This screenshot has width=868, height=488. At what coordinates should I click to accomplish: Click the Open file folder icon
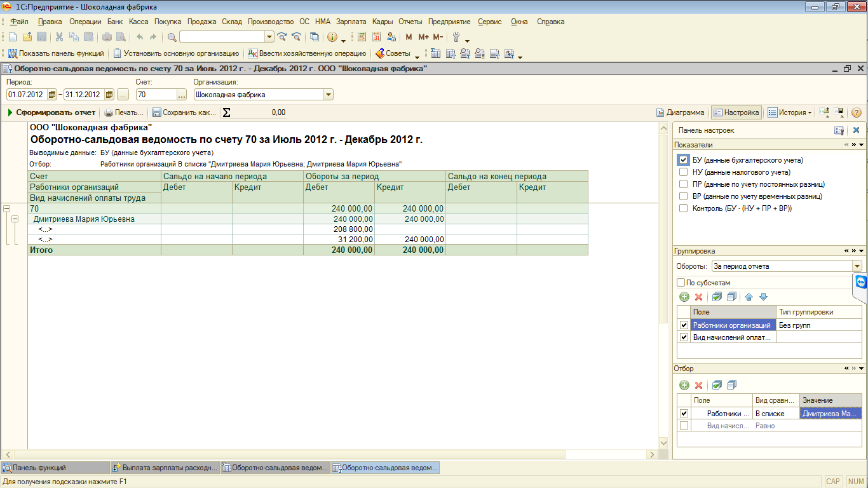(x=27, y=37)
